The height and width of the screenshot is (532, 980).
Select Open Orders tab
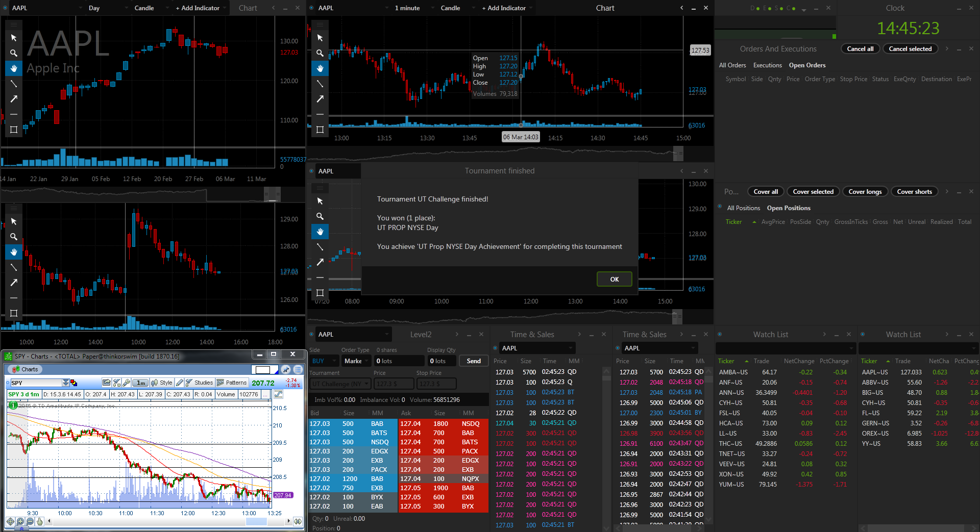807,65
